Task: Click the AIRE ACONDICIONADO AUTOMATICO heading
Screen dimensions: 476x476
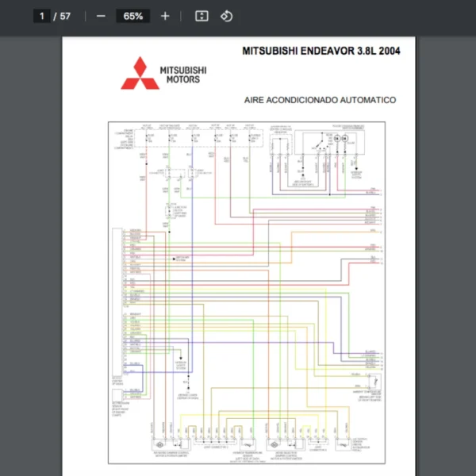Action: click(x=321, y=100)
